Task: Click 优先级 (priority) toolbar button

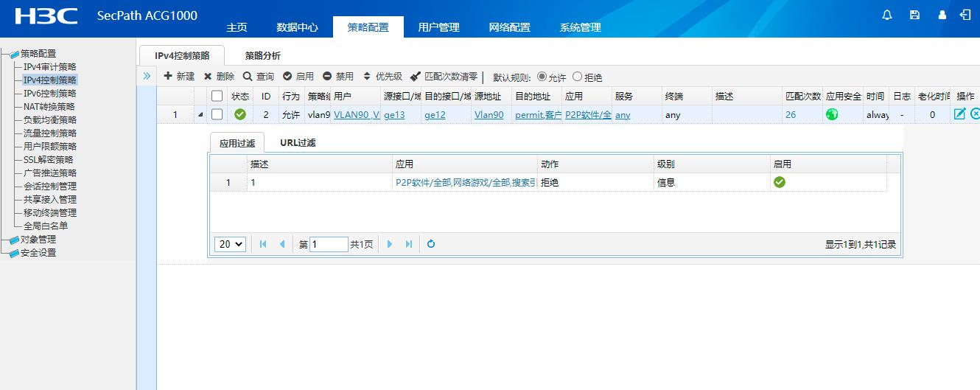Action: point(382,77)
